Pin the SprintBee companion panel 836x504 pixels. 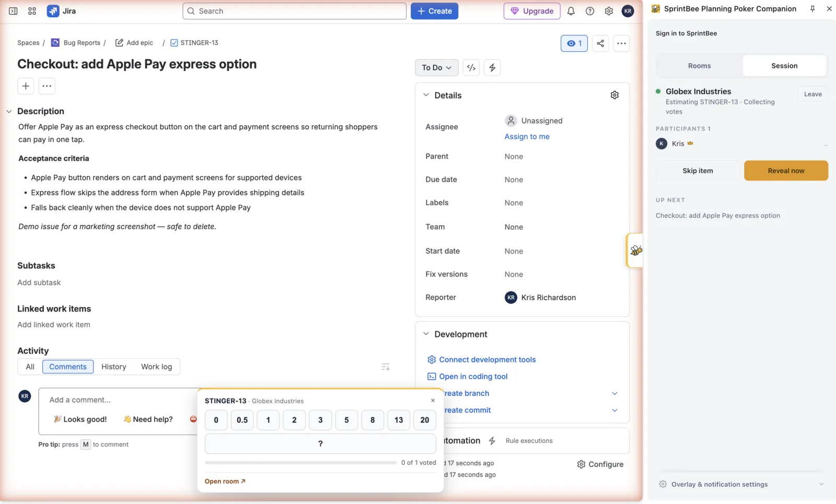(812, 9)
